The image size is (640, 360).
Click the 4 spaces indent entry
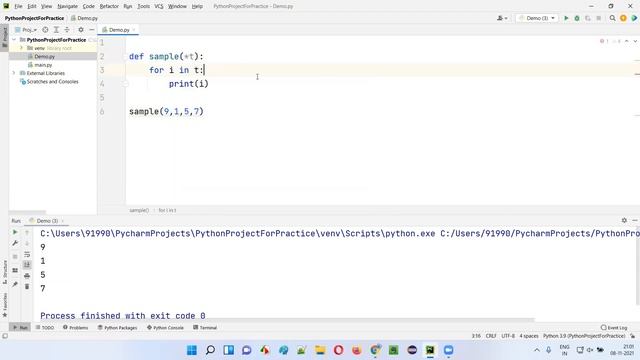(x=529, y=336)
